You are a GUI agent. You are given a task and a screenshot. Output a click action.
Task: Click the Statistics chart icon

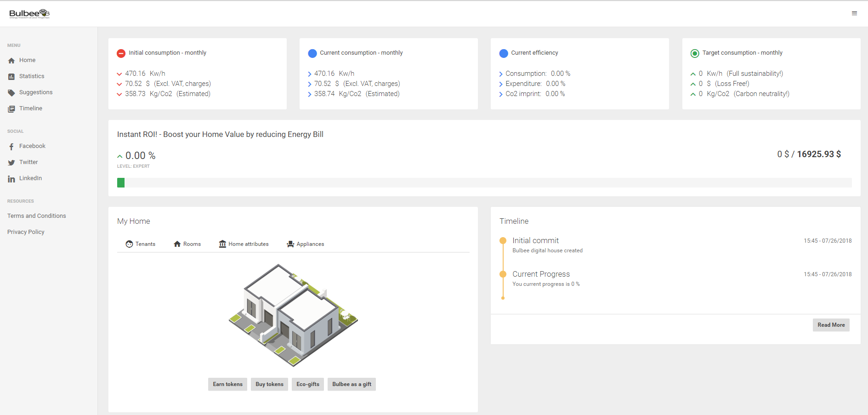coord(11,77)
